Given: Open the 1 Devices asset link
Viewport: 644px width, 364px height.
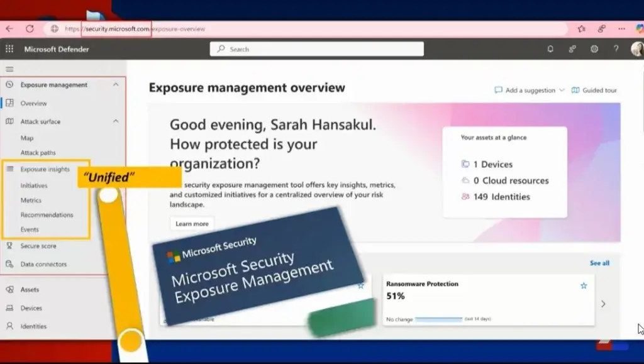Looking at the screenshot, I should [492, 164].
